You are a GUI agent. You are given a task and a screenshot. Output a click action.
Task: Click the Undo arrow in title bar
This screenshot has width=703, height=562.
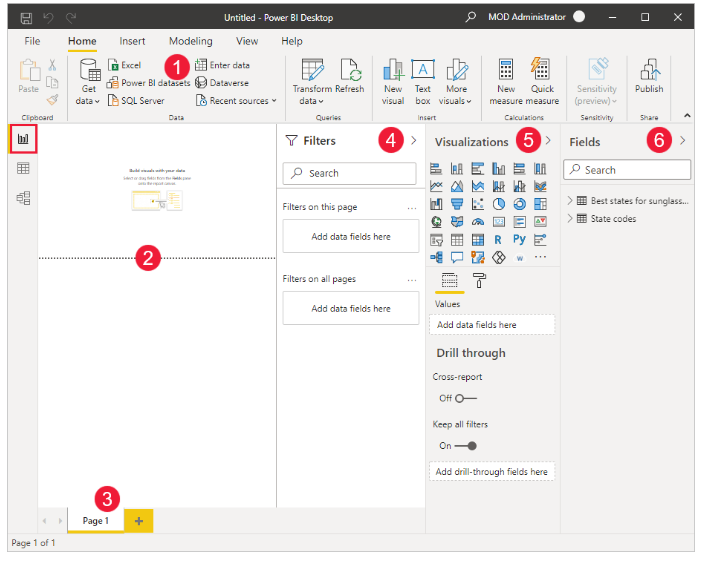pyautogui.click(x=48, y=18)
